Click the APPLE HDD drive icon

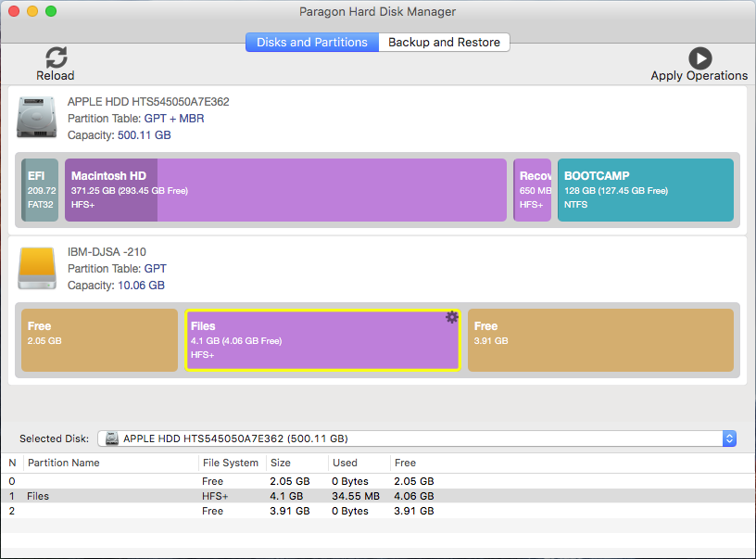click(x=37, y=117)
